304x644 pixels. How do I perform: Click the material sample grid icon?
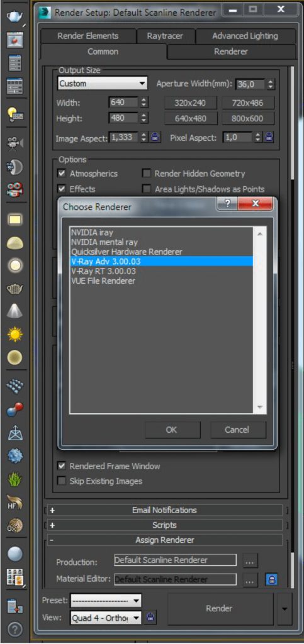coord(14,577)
